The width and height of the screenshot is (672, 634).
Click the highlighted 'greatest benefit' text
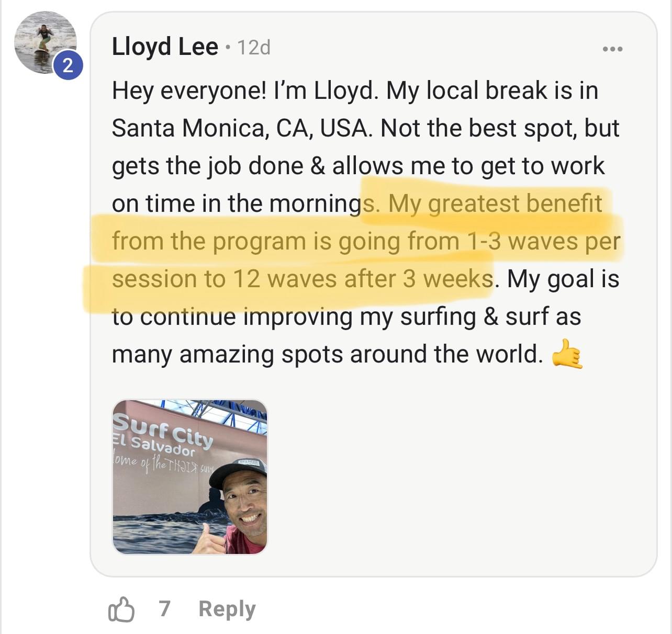click(x=514, y=203)
